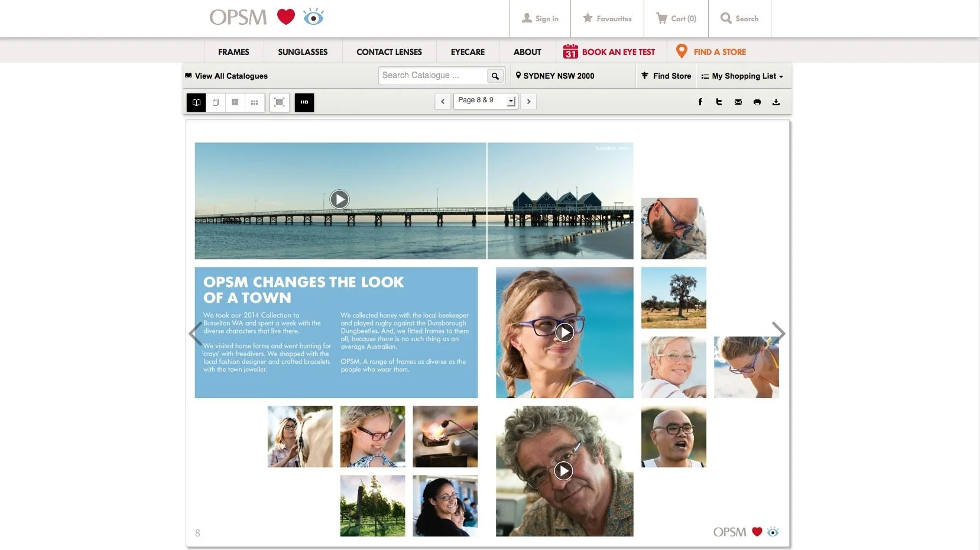Open Page 8 & 9 dropdown
Screen dimensions: 980x550
485,101
